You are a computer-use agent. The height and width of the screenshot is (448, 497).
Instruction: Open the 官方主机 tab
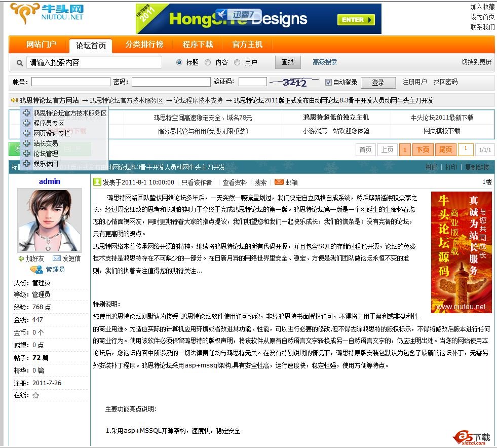click(x=248, y=45)
